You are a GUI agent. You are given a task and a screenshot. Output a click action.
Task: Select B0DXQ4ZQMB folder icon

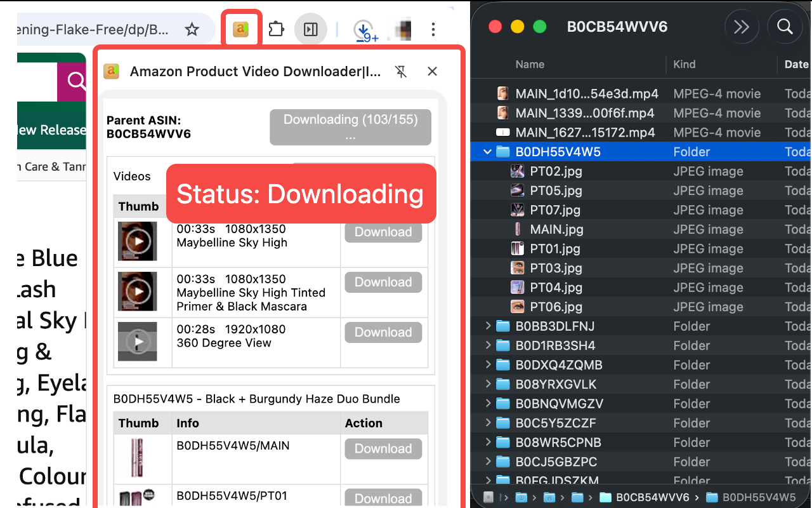point(503,364)
